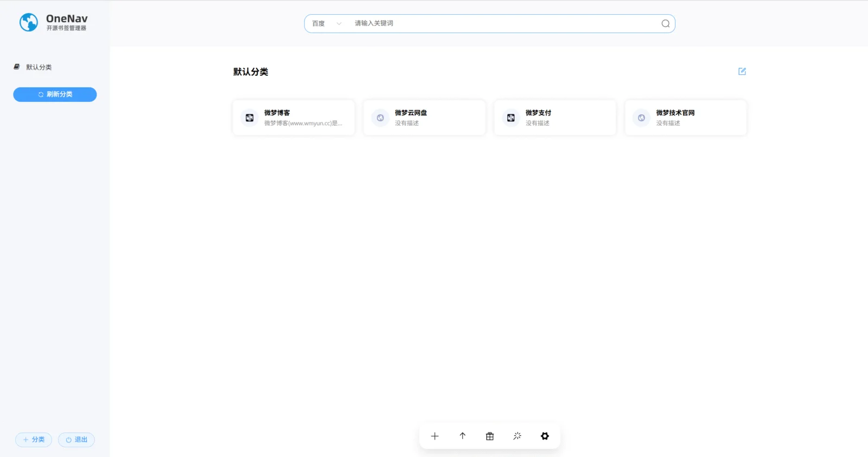Screen dimensions: 868x457
Task: Click the book icon beside 默认分类
Action: (x=17, y=67)
